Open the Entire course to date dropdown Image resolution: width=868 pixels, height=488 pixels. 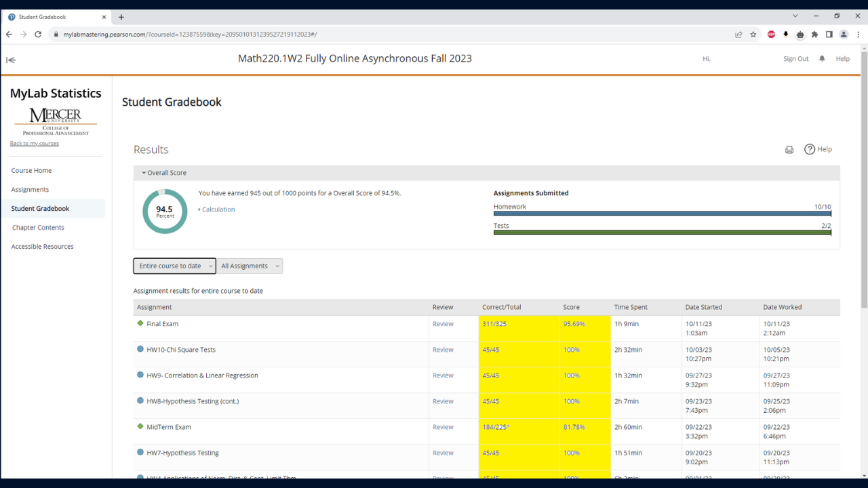point(174,266)
